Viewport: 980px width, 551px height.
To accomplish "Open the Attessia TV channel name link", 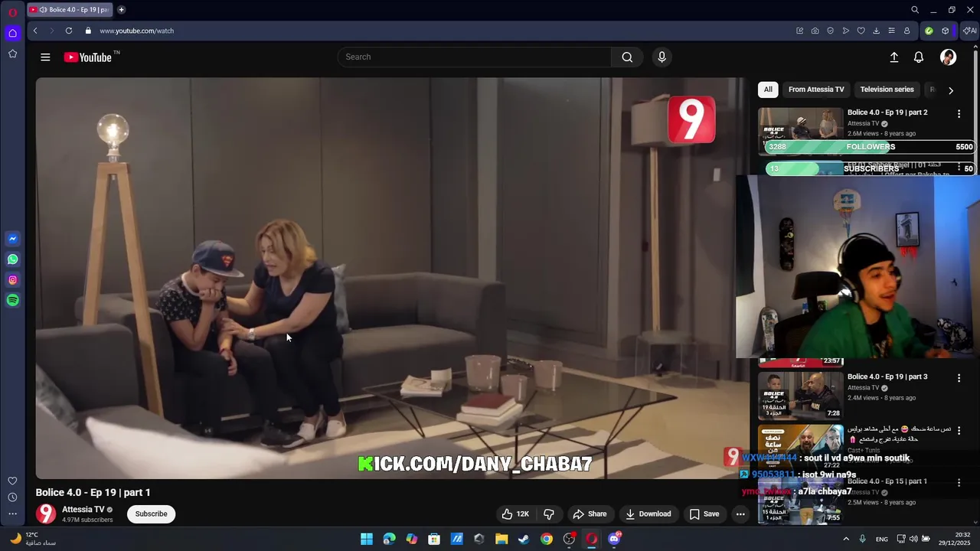I will click(83, 510).
